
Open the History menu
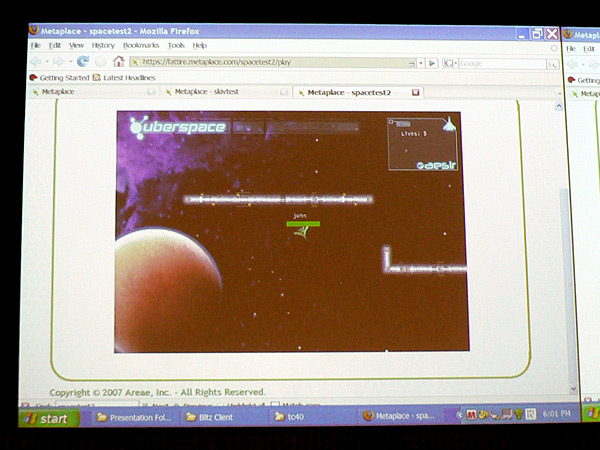click(x=103, y=46)
